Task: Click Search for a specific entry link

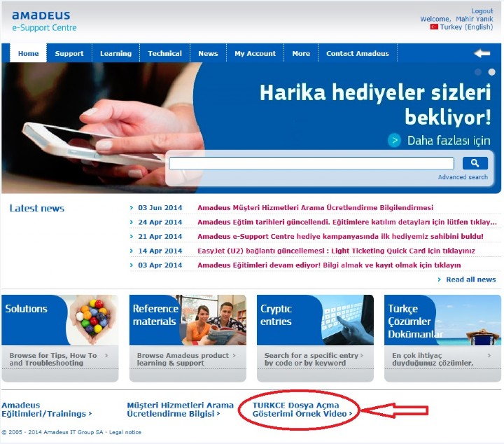Action: point(311,359)
